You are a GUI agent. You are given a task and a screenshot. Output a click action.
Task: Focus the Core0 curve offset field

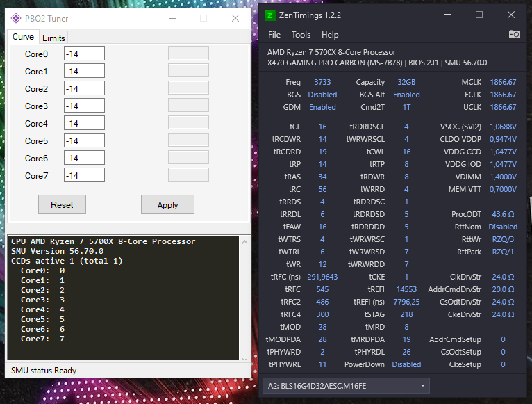pyautogui.click(x=84, y=54)
